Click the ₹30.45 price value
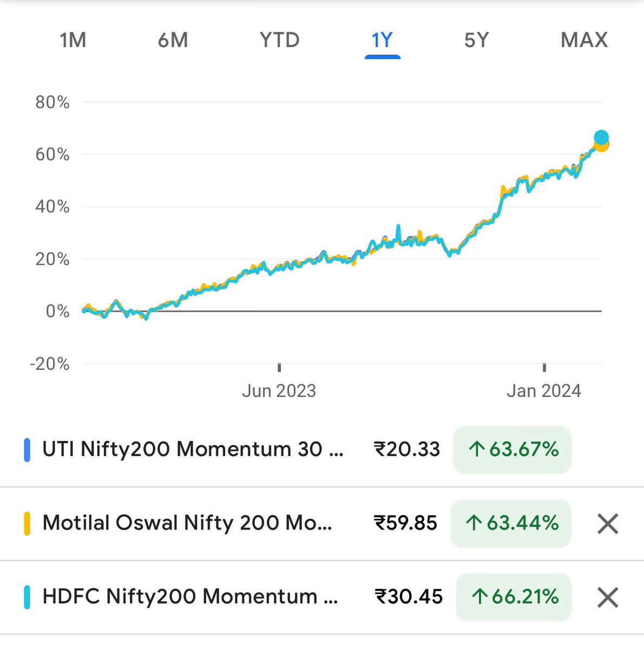Viewport: 644px width, 649px height. (x=409, y=597)
